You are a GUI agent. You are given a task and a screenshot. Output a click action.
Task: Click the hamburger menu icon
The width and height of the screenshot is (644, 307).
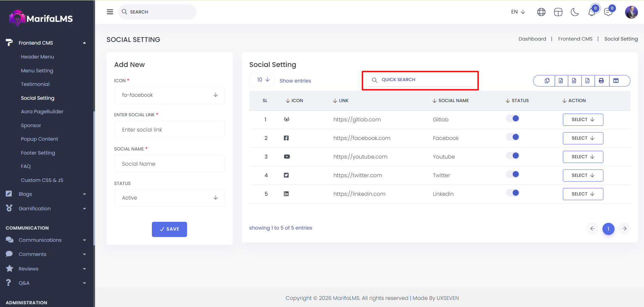(x=110, y=12)
